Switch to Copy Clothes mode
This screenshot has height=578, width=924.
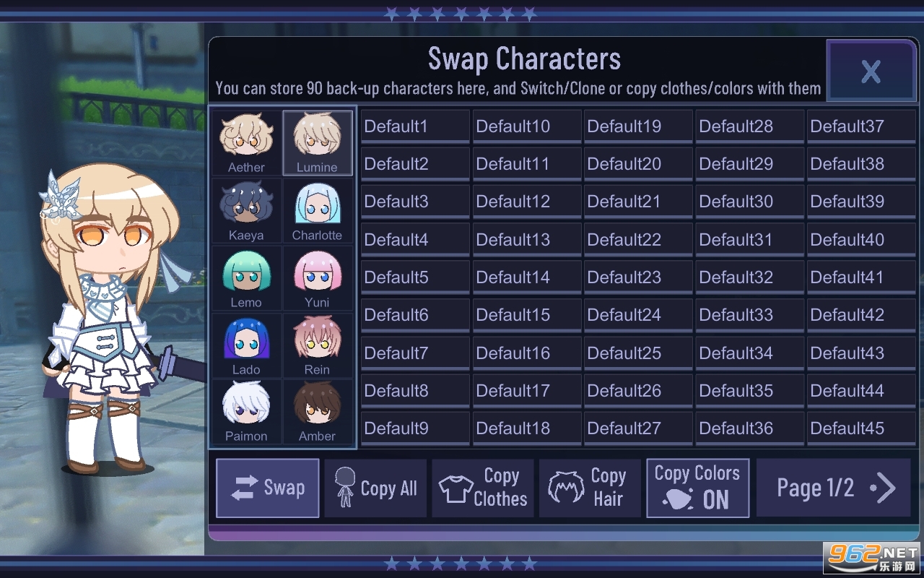pyautogui.click(x=482, y=488)
